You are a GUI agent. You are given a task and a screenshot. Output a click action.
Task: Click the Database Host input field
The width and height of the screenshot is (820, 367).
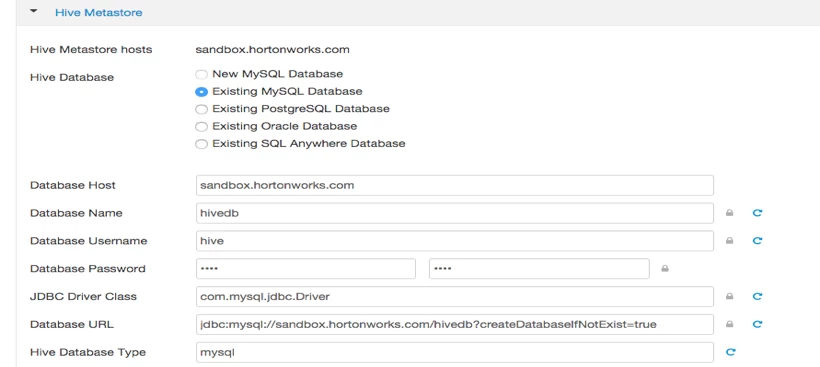454,185
